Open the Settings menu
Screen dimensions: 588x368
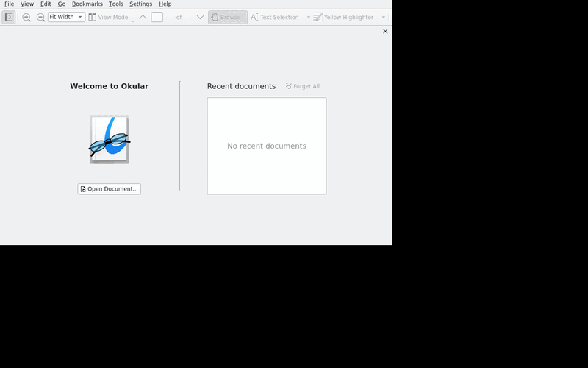(x=140, y=4)
